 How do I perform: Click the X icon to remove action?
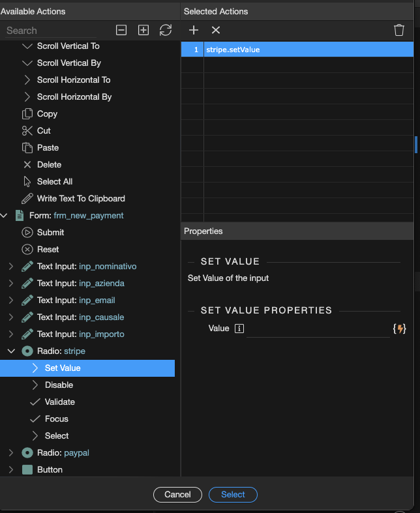pyautogui.click(x=216, y=30)
